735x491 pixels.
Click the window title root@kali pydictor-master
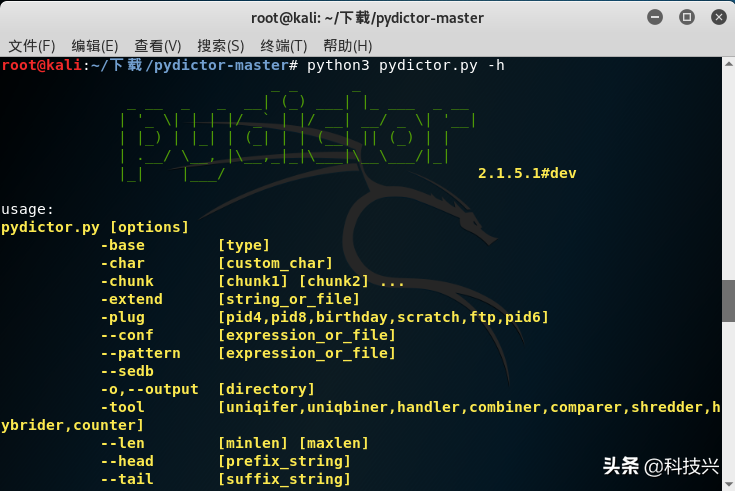[x=367, y=18]
